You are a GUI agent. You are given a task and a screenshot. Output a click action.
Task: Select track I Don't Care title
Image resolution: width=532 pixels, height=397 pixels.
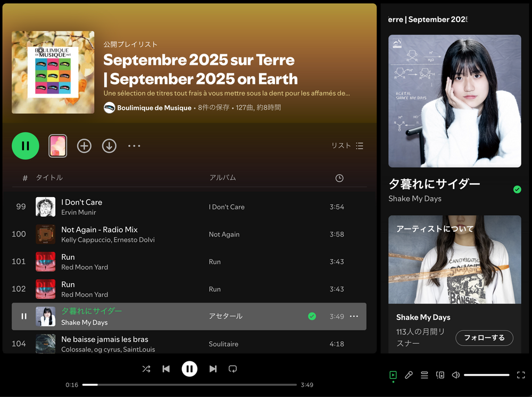coord(82,202)
